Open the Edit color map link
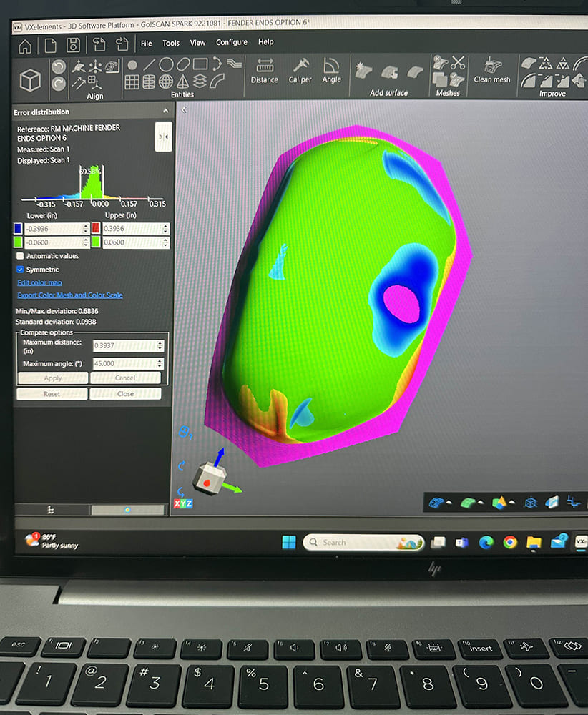Viewport: 588px width, 715px height. [39, 282]
